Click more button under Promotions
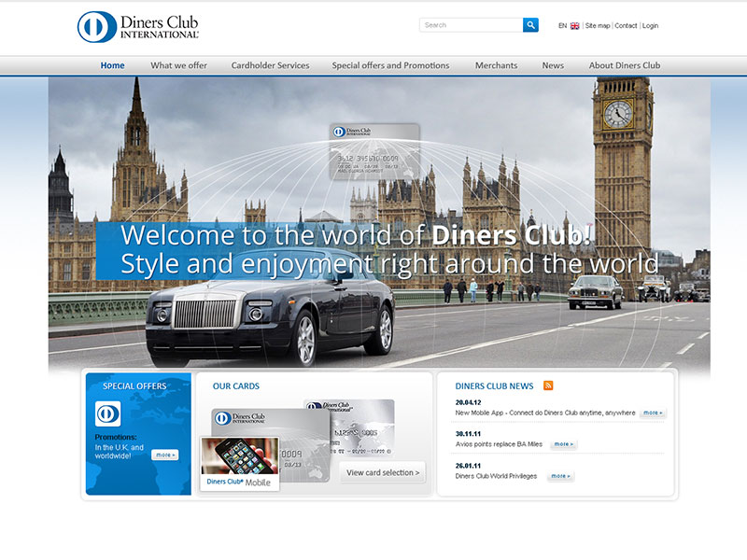The width and height of the screenshot is (747, 560). click(165, 455)
